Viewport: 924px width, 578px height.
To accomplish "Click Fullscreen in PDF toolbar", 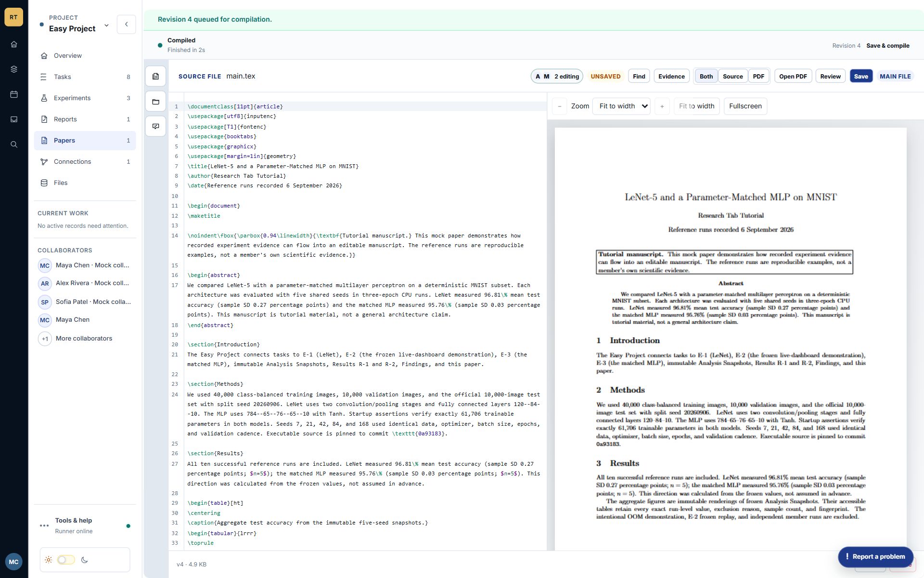I will [745, 106].
